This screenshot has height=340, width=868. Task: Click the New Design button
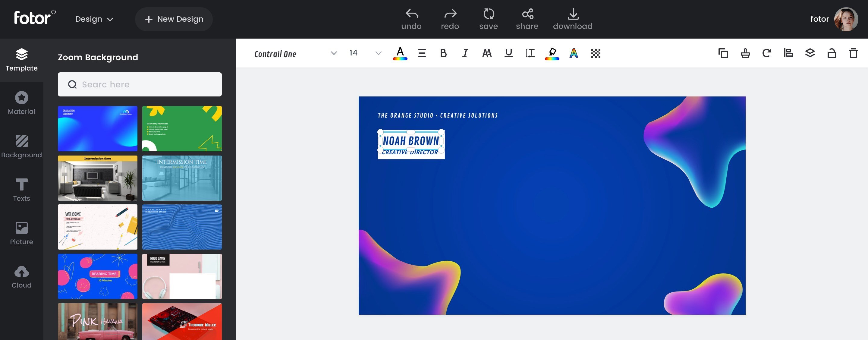(x=174, y=19)
